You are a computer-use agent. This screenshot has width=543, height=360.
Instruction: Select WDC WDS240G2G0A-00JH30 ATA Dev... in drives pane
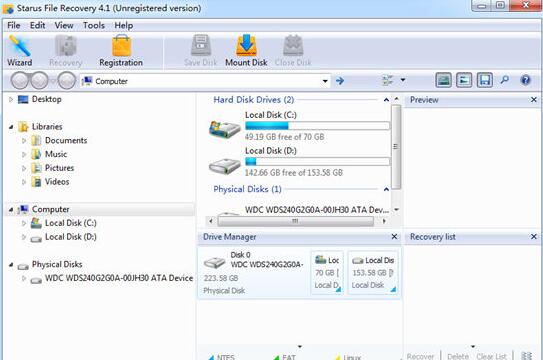(317, 210)
